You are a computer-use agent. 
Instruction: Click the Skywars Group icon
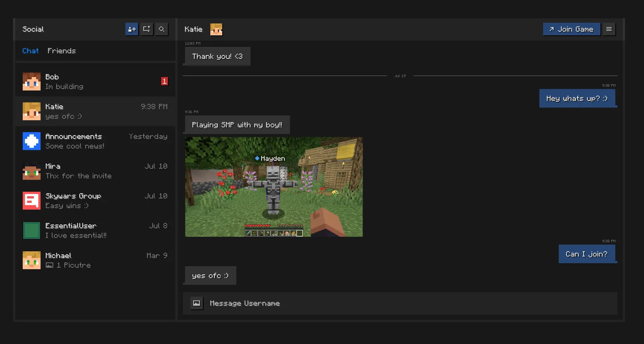pyautogui.click(x=32, y=201)
